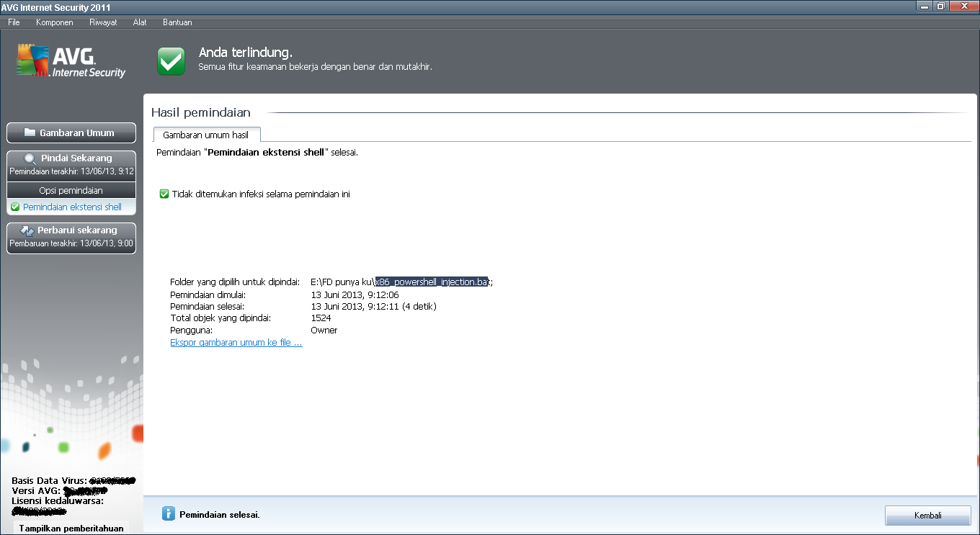Click the green protected status checkmark icon
Viewport: 980px width, 535px height.
coord(171,61)
